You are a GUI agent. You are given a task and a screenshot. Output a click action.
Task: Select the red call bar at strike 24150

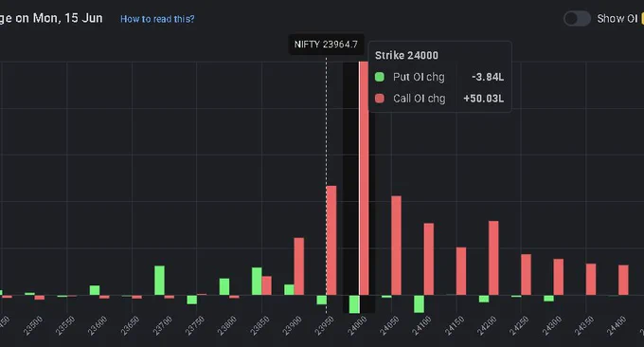click(461, 271)
